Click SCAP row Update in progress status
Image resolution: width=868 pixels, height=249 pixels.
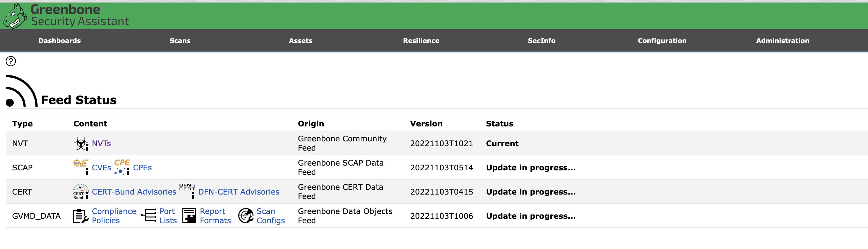tap(531, 167)
